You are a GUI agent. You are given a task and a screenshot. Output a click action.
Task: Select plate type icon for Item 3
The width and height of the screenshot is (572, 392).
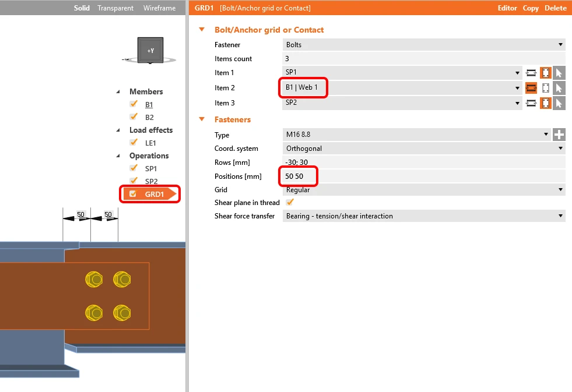point(545,103)
